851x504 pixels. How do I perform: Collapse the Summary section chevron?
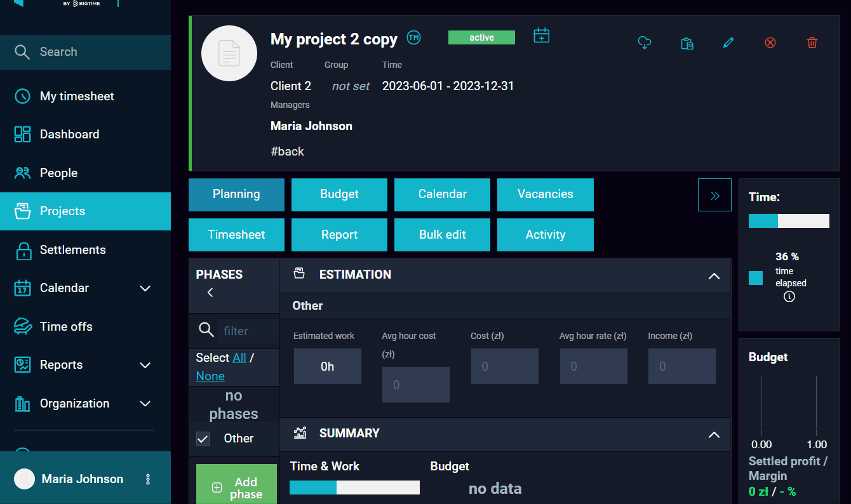pos(714,435)
